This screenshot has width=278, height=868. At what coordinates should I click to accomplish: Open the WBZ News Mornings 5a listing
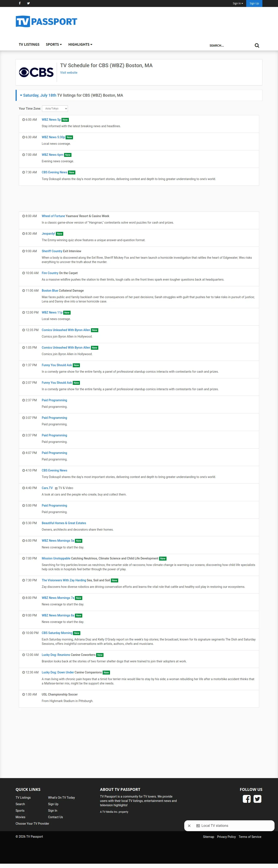[58, 540]
